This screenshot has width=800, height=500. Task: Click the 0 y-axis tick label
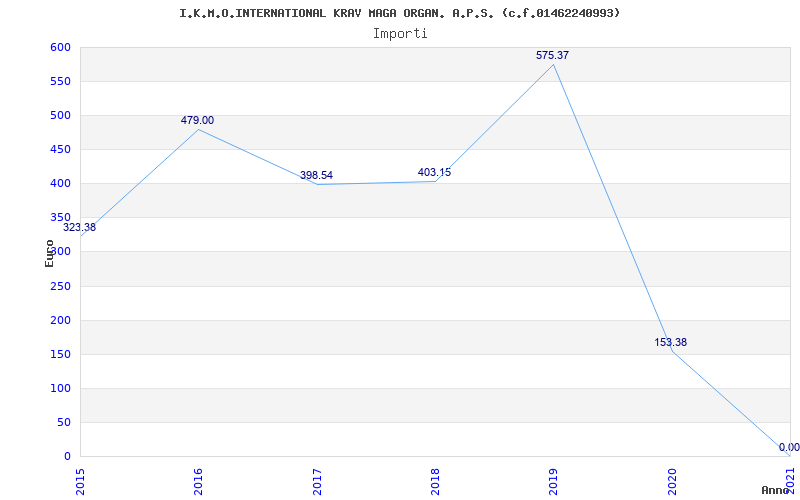[x=67, y=457]
